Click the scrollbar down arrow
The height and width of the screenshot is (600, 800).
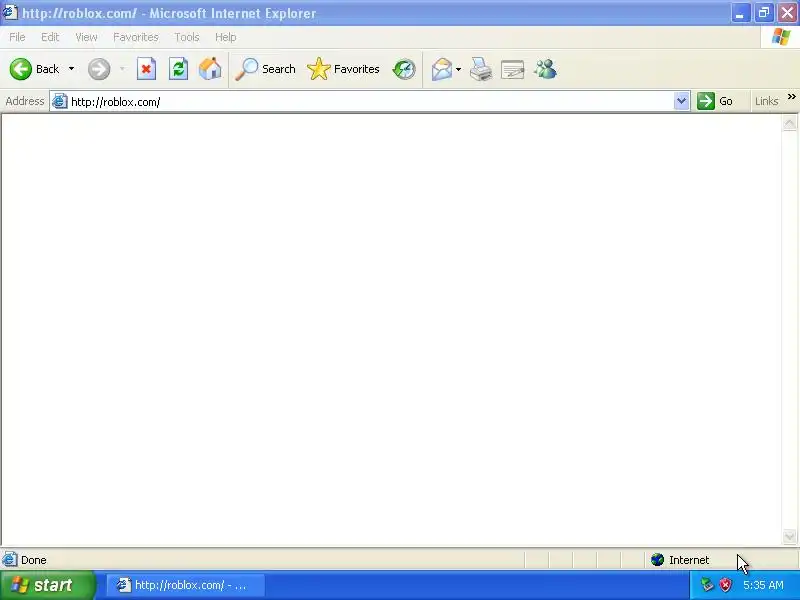point(789,536)
